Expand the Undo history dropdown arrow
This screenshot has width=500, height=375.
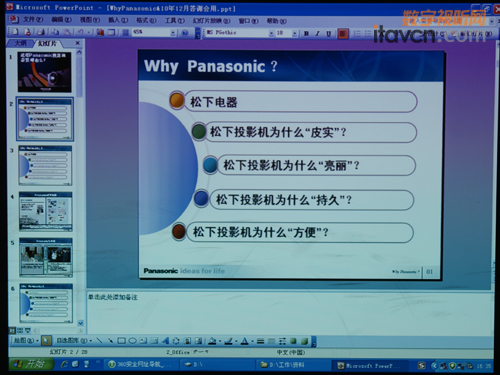89,32
